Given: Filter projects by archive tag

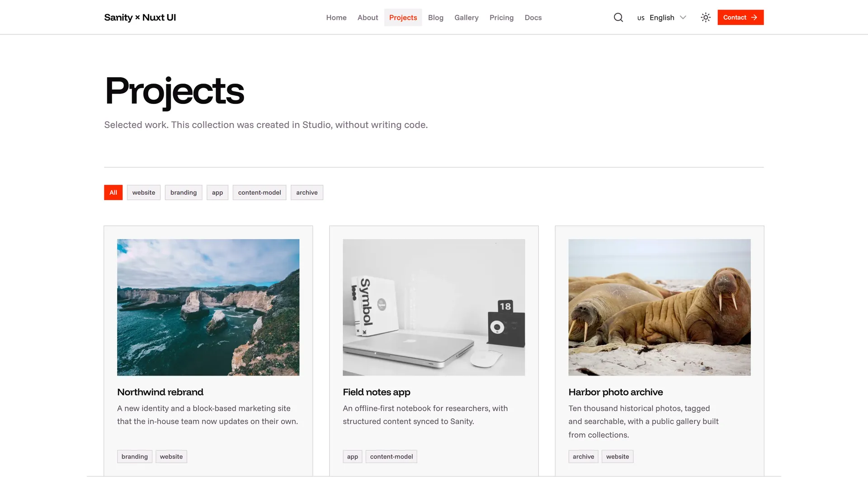Looking at the screenshot, I should click(x=307, y=192).
